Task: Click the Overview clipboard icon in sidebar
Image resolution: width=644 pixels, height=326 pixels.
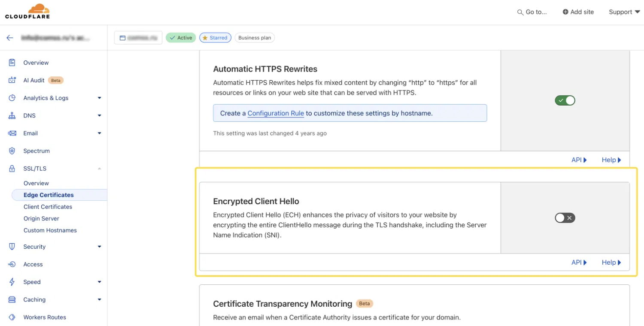Action: 12,63
